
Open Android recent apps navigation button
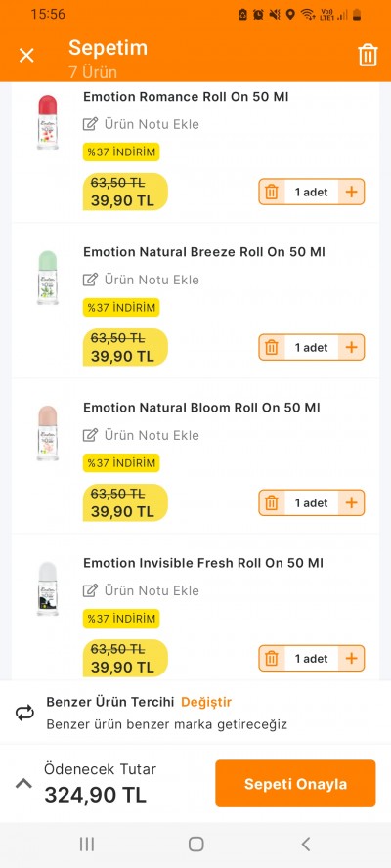point(86,845)
